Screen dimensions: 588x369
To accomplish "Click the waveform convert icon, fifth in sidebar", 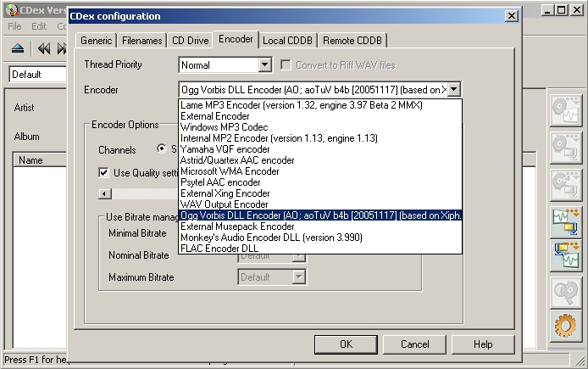I will coord(566,256).
